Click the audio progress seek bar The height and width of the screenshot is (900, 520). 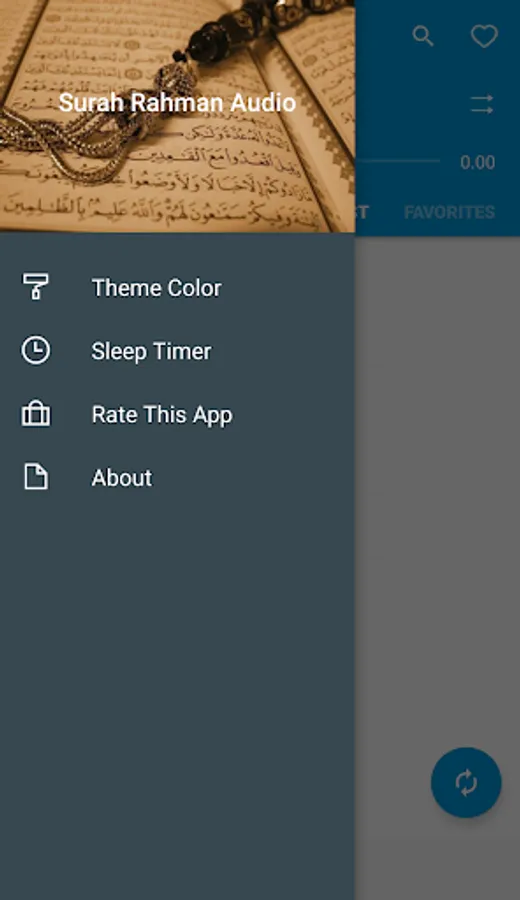tap(398, 161)
